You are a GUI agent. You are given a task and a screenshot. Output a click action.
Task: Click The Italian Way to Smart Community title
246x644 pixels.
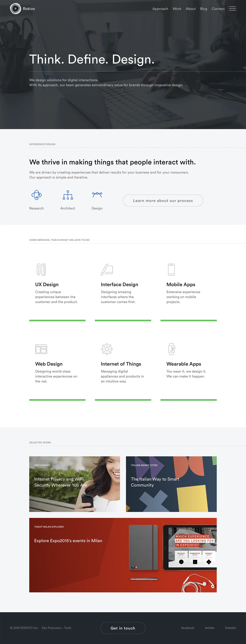pyautogui.click(x=155, y=482)
